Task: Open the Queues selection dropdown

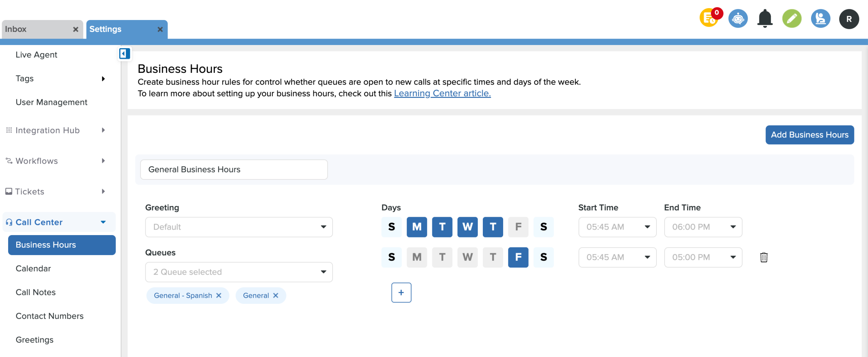Action: coord(239,272)
